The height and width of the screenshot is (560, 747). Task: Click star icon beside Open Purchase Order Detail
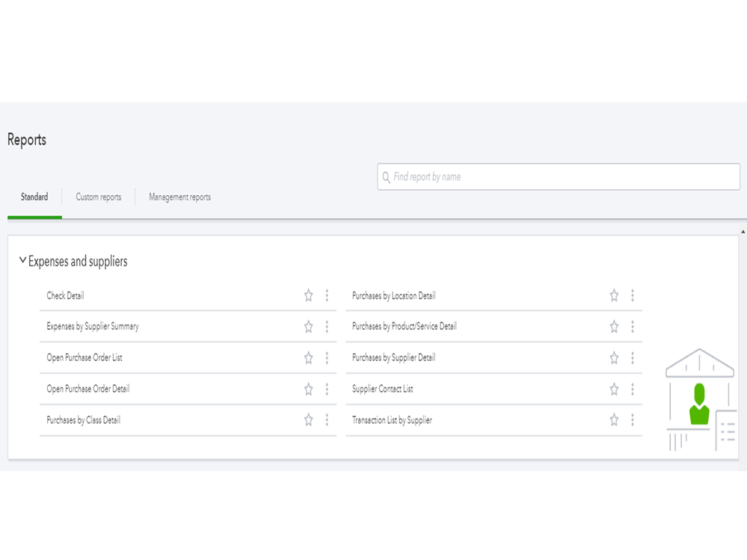coord(308,389)
